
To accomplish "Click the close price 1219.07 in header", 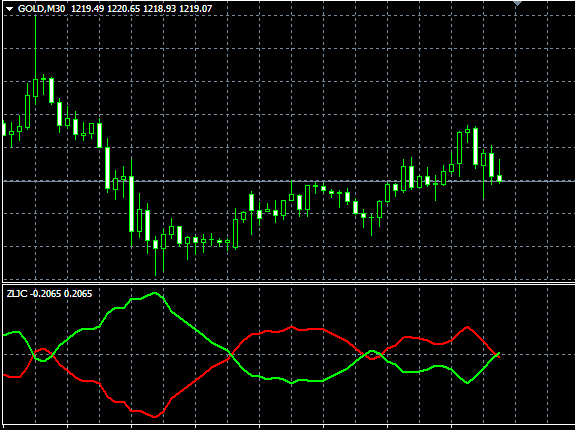I will pos(195,9).
